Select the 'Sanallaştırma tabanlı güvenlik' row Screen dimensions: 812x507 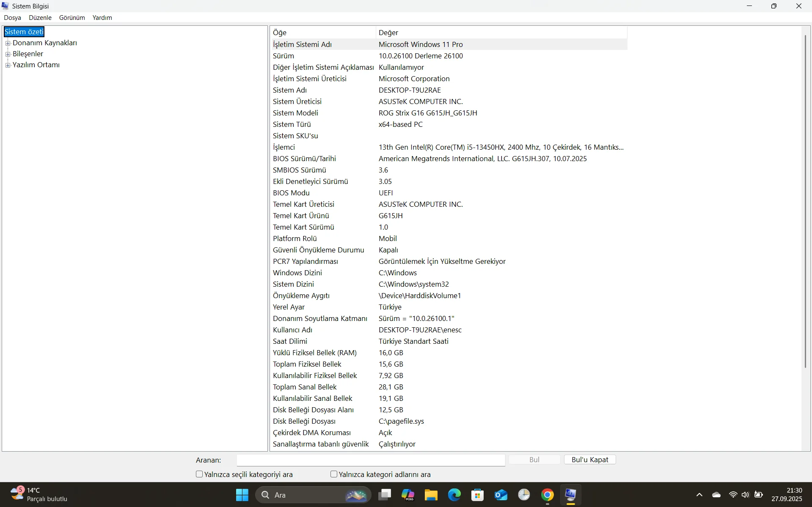pos(449,444)
